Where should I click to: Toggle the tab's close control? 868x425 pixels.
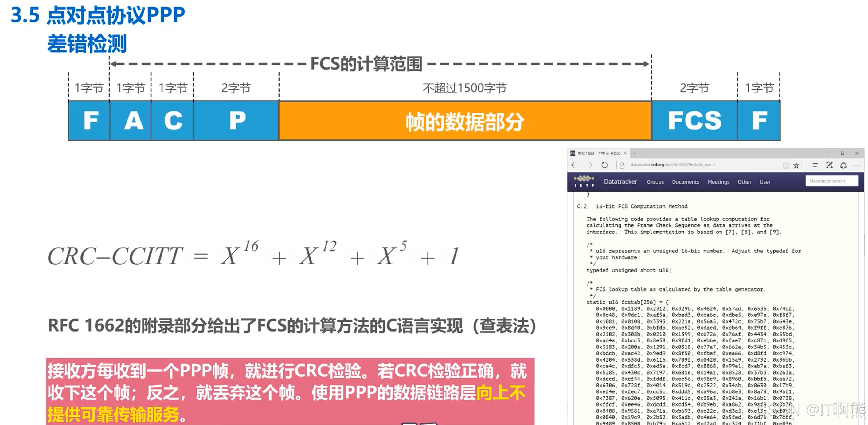coord(625,153)
